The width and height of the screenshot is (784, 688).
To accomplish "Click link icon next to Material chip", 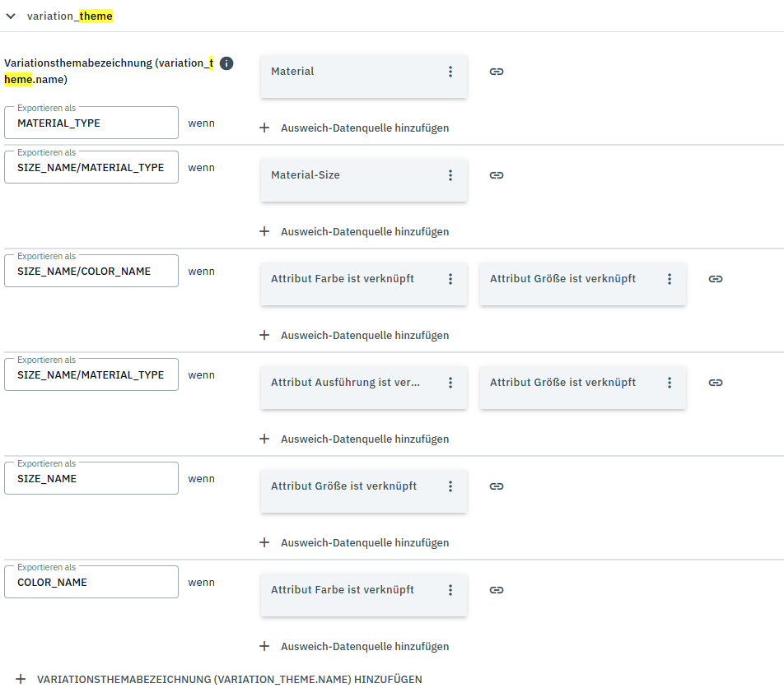I will tap(497, 72).
